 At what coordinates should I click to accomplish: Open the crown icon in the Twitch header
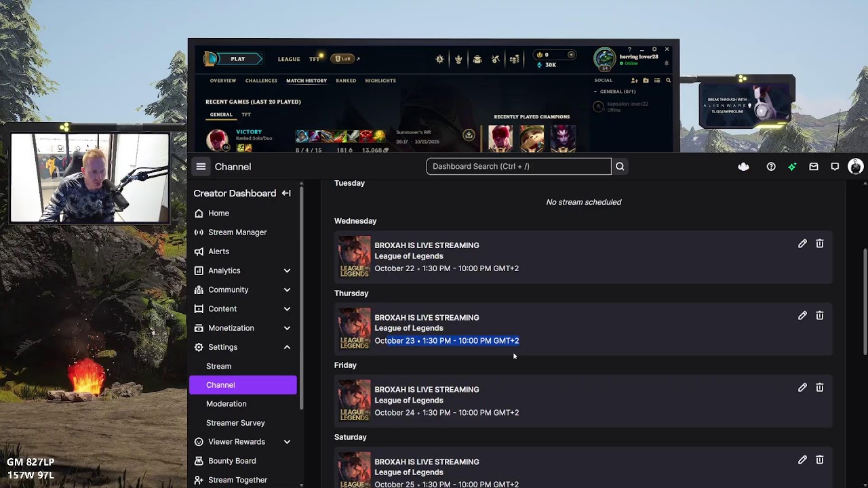pyautogui.click(x=744, y=166)
